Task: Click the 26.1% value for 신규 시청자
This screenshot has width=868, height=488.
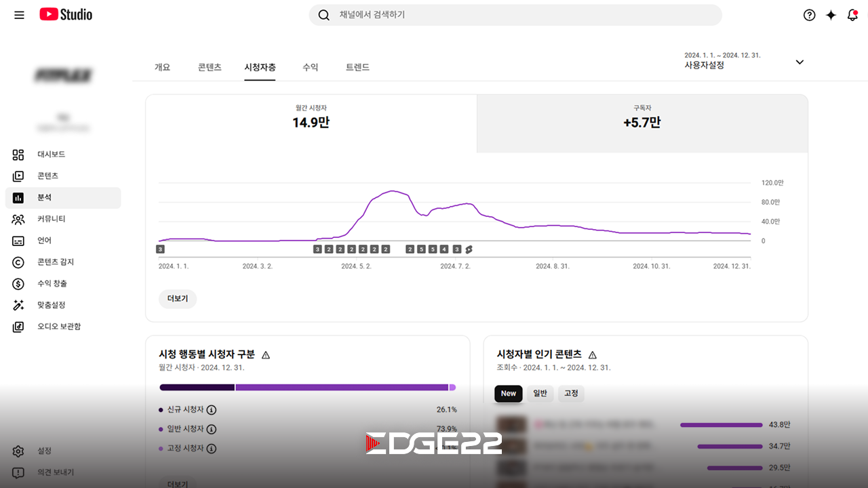Action: 446,410
